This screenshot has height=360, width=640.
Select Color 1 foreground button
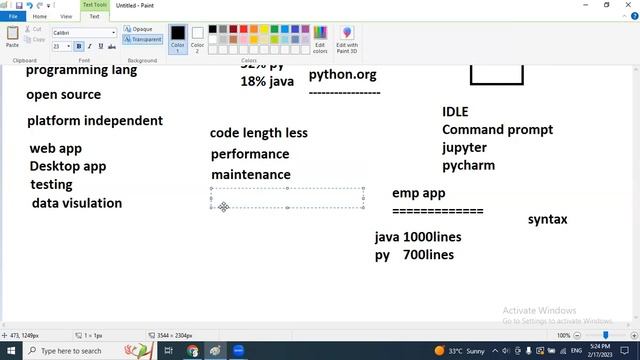178,39
